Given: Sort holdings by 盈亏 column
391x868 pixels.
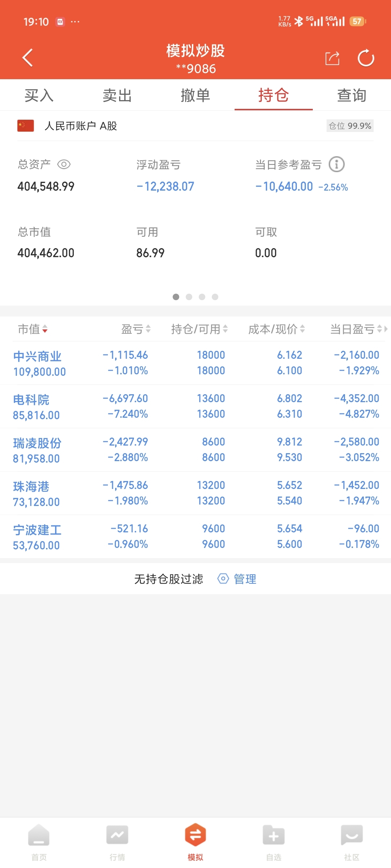Looking at the screenshot, I should pyautogui.click(x=136, y=329).
